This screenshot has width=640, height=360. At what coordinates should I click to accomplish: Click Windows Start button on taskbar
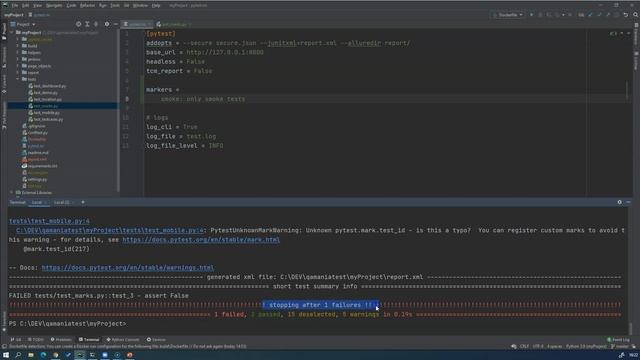coord(6,355)
